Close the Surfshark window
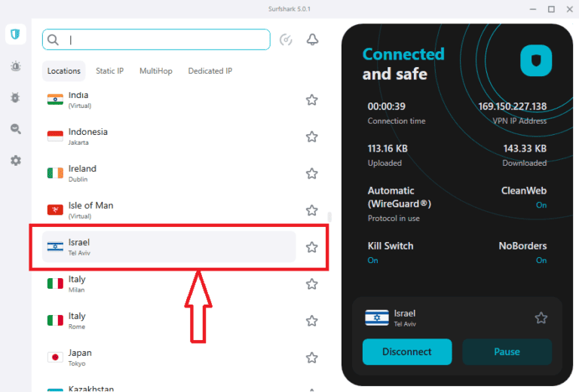 point(570,9)
